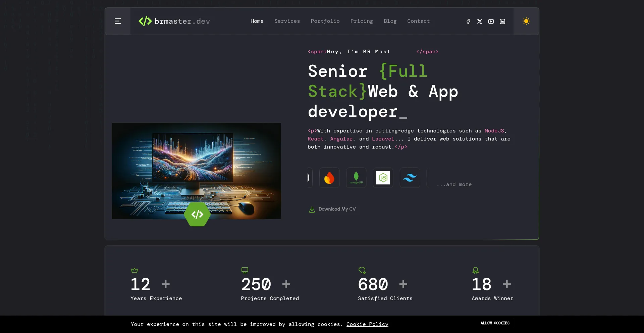The width and height of the screenshot is (644, 333).
Task: Open the Cookie Policy link
Action: coord(367,324)
